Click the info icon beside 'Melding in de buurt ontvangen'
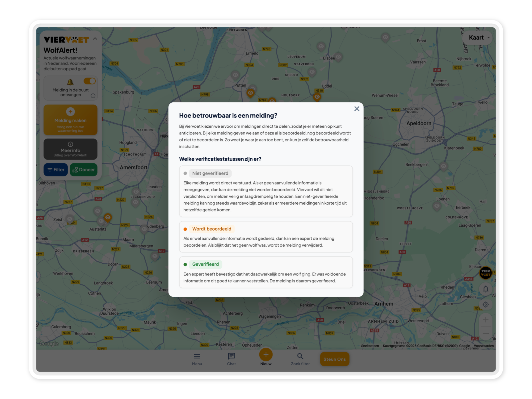This screenshot has height=399, width=532. [93, 96]
